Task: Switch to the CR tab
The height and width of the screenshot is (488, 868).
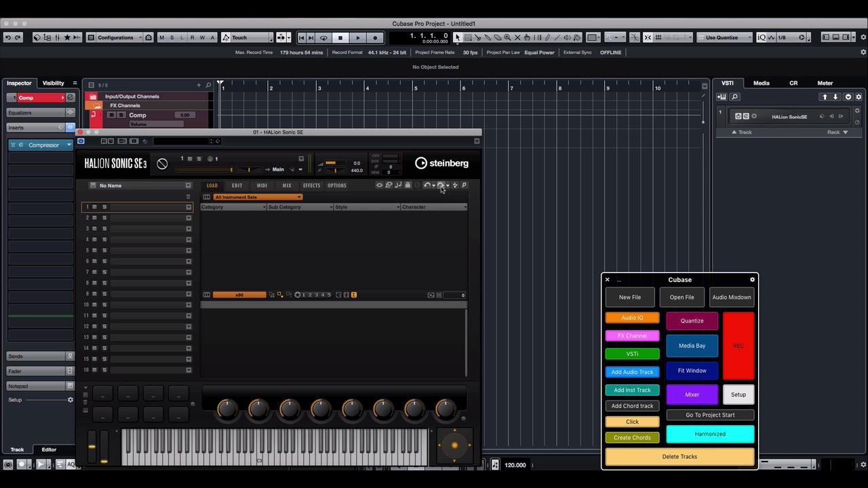Action: pos(793,83)
